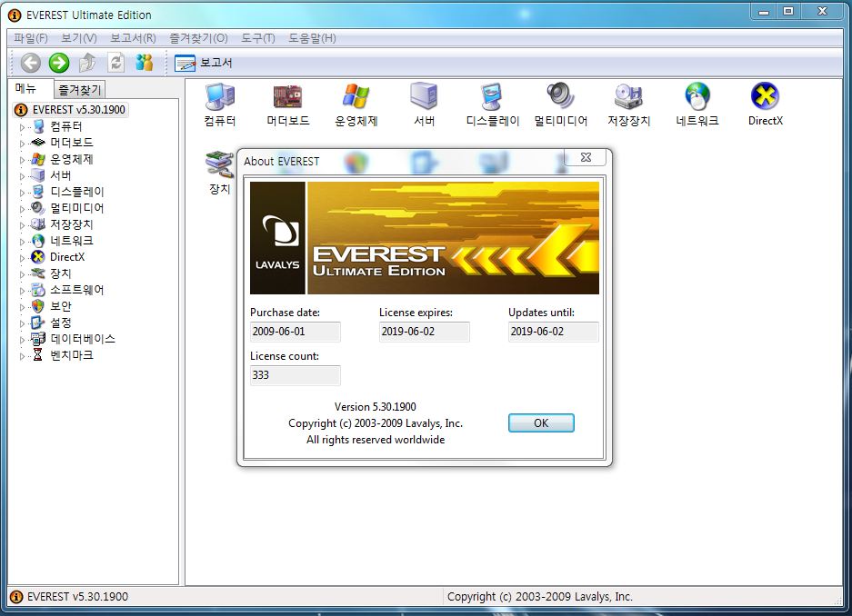Open the 보기(V) menu

pyautogui.click(x=79, y=38)
